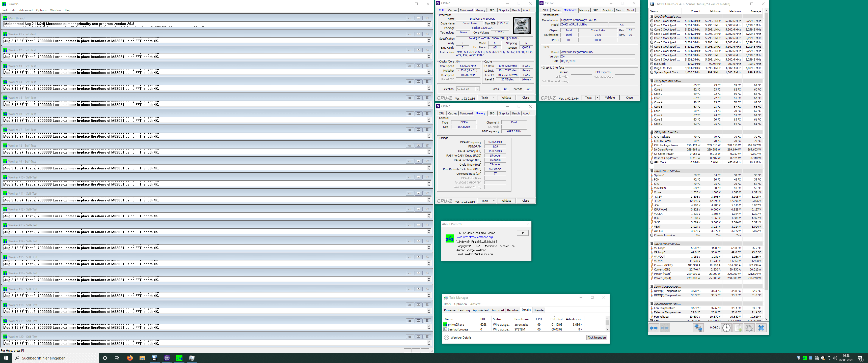This screenshot has width=868, height=363.
Task: Click Prime95 green icon in system tray
Action: coord(805,358)
